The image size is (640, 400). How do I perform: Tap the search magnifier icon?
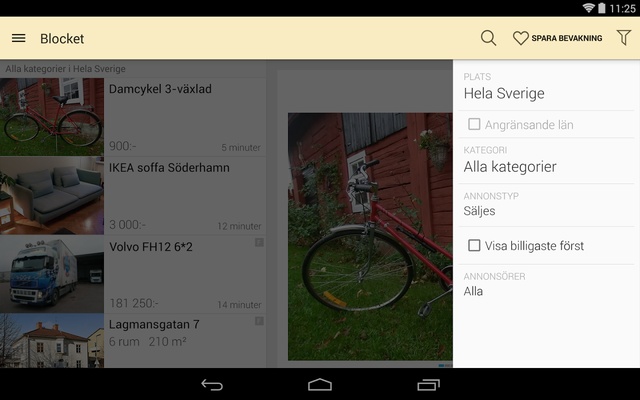tap(488, 38)
